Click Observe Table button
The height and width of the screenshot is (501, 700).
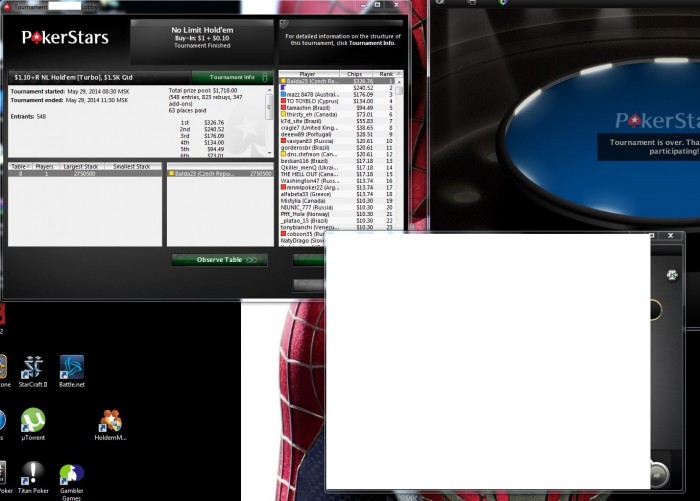[220, 260]
